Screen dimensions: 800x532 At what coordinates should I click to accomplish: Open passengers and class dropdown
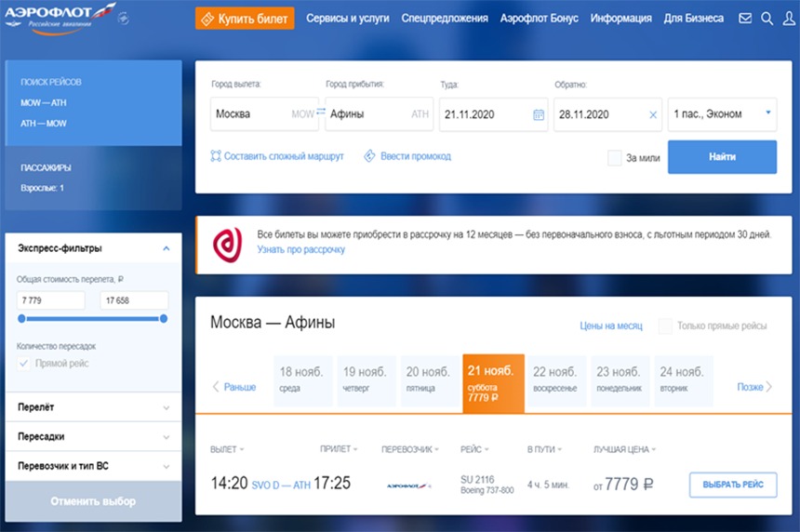pos(722,114)
